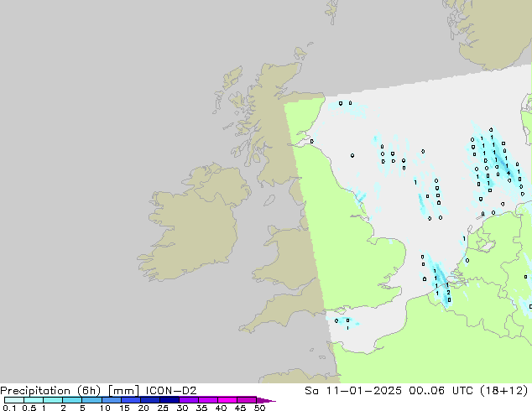
Task: Click the '50' legend scale label
Action: click(259, 408)
